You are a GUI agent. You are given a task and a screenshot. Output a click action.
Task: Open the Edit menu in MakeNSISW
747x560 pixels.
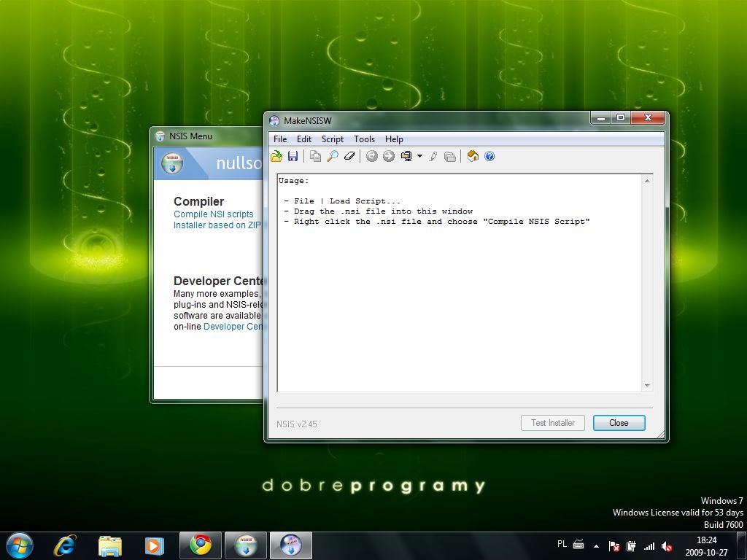tap(304, 139)
